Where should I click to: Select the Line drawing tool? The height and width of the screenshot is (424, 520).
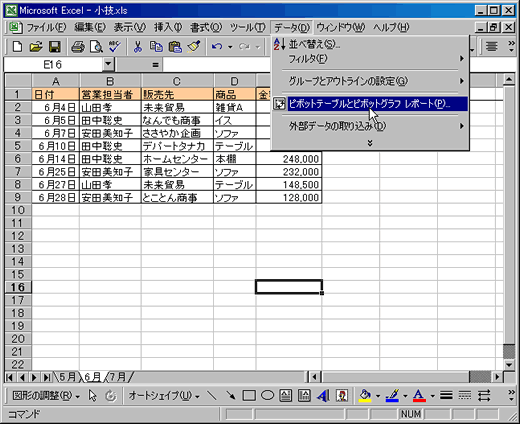(212, 396)
